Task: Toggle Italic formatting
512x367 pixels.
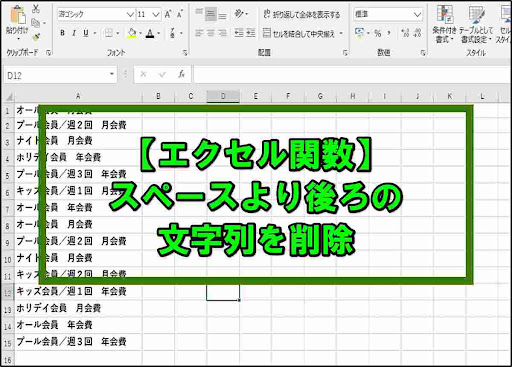Action: (74, 33)
